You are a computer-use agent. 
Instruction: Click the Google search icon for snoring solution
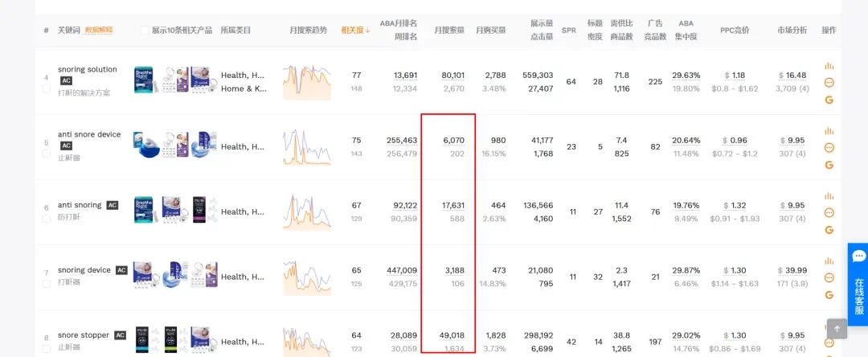829,100
